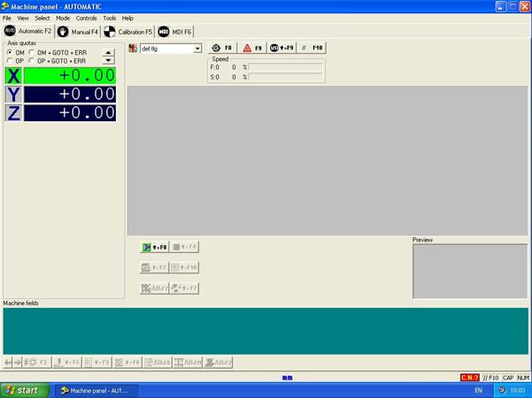Viewport: 532px width, 398px height.
Task: Click the axis quotas down arrow
Action: click(x=109, y=61)
